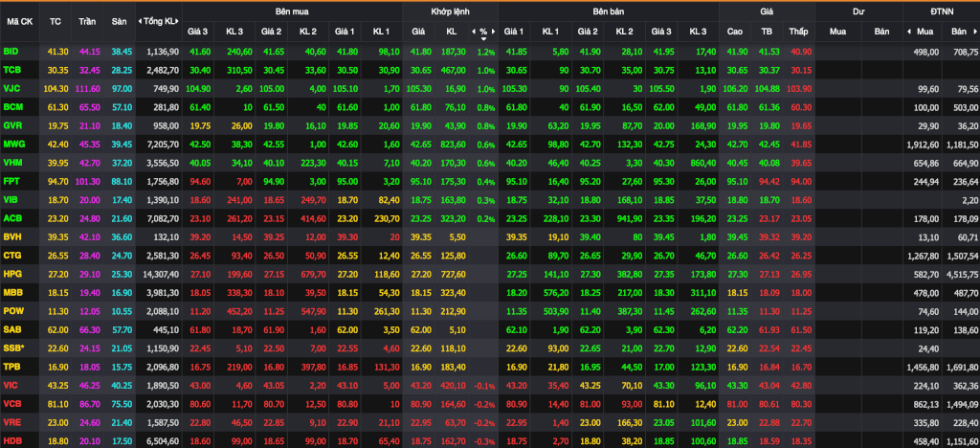This screenshot has width=980, height=448.
Task: Open the BID stock symbol
Action: pos(11,52)
